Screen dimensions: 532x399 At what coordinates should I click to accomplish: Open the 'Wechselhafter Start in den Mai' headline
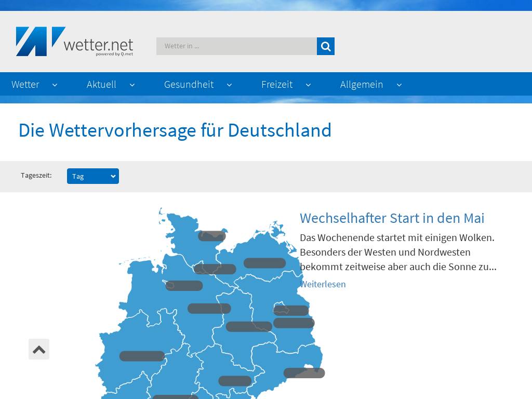[392, 218]
